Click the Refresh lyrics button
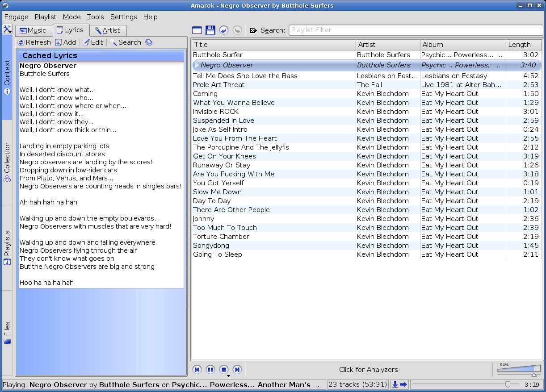The height and width of the screenshot is (392, 546). [x=34, y=42]
